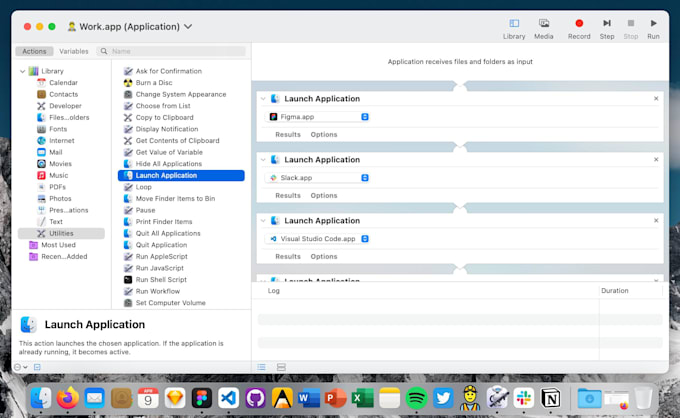
Task: Show Options for Visual Studio Code action
Action: pyautogui.click(x=324, y=257)
